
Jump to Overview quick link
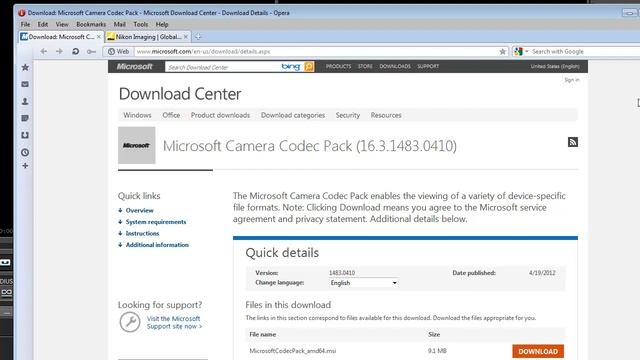pos(140,210)
